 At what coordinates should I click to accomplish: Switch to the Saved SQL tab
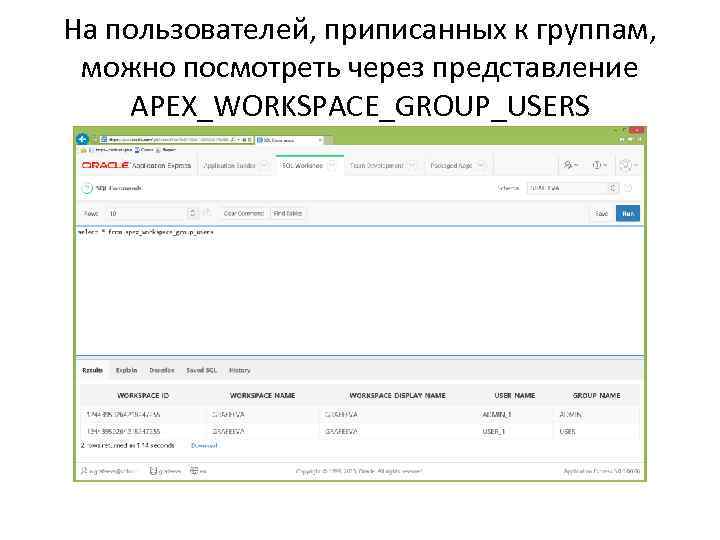click(201, 370)
